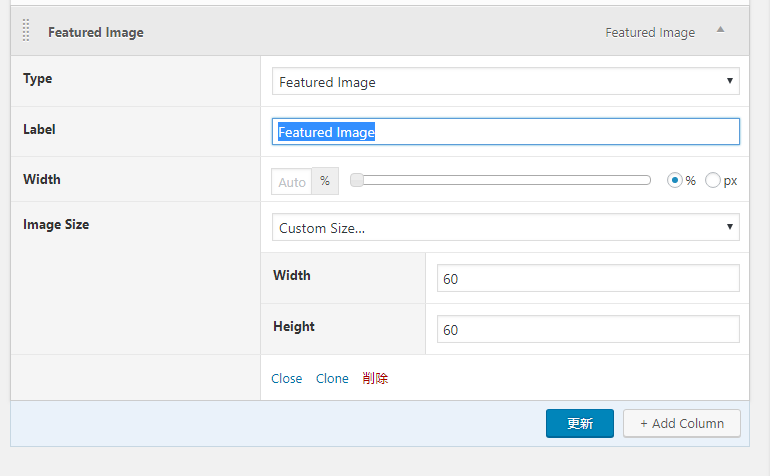The width and height of the screenshot is (770, 476).
Task: Click the blue 更新 update button
Action: [x=580, y=423]
